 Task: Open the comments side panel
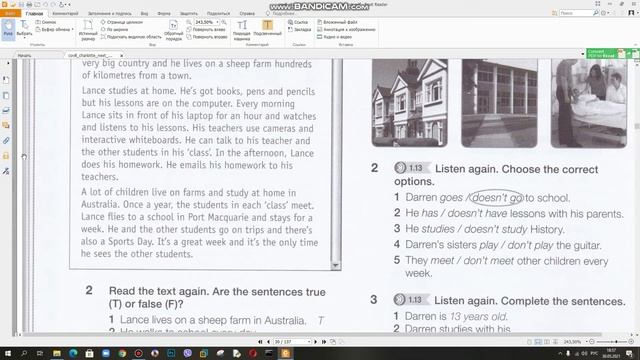pos(6,125)
